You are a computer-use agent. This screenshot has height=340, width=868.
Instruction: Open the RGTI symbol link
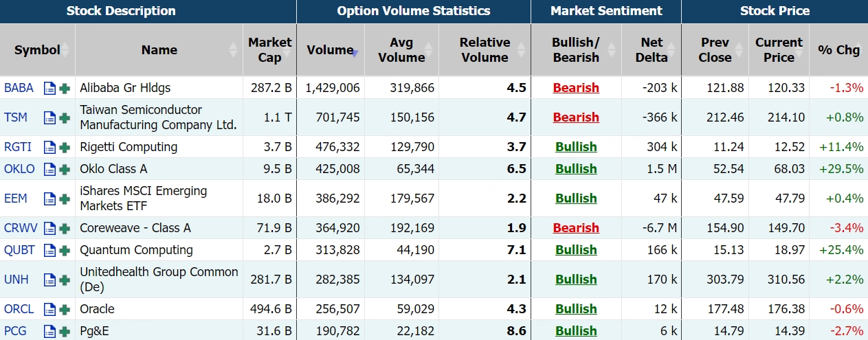point(18,147)
